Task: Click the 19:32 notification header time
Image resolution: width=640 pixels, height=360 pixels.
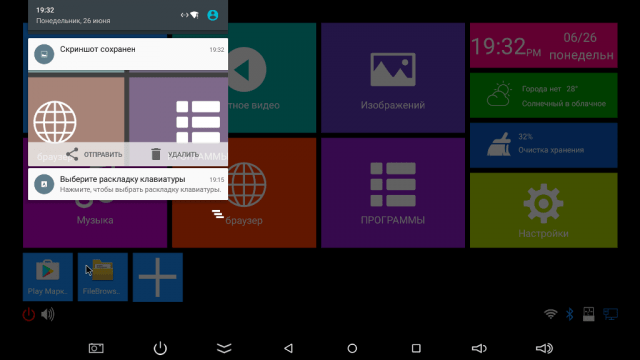Action: 45,10
